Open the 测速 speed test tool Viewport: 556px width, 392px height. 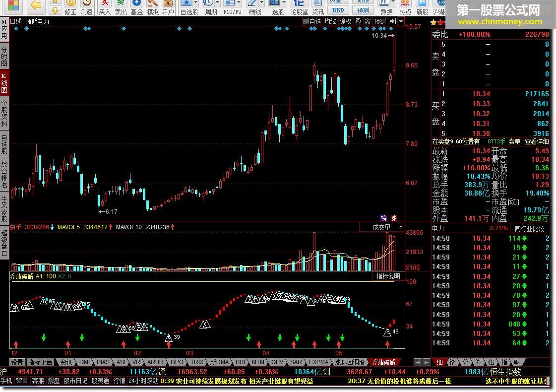click(86, 7)
